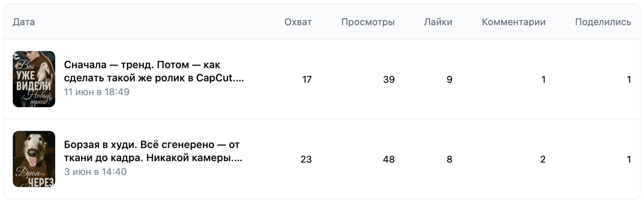Click likes count 9 in first row
The height and width of the screenshot is (202, 644).
tap(449, 80)
